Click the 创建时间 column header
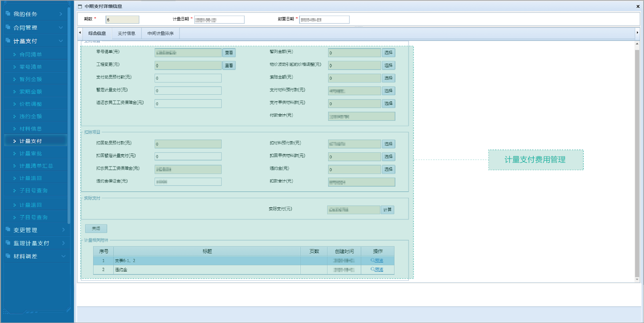Screen dimensions: 644x323 coord(344,252)
